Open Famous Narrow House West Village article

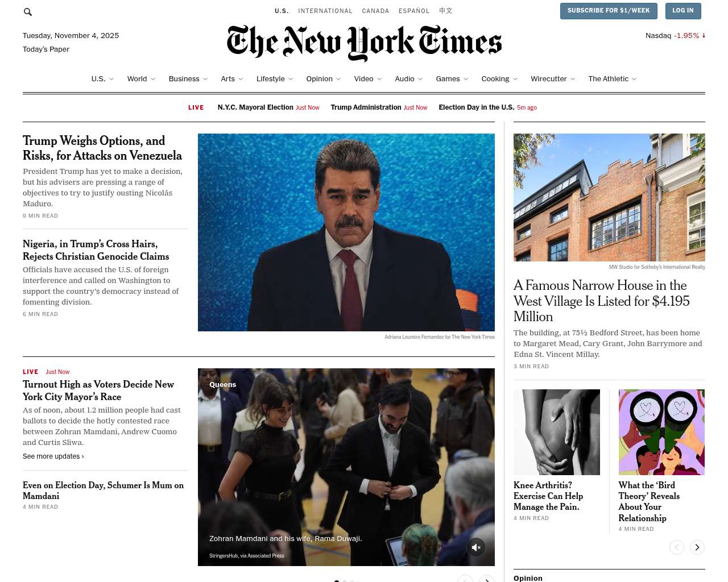[601, 301]
